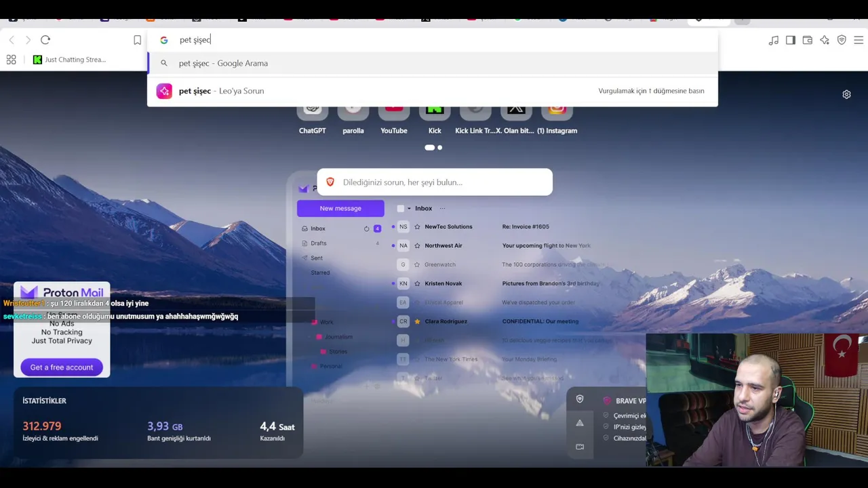Go back using the browser back arrow
This screenshot has width=868, height=488.
click(12, 40)
